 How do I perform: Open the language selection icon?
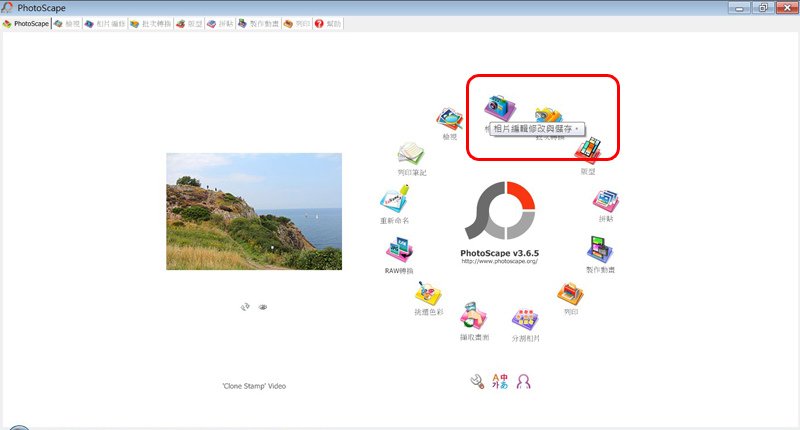click(x=500, y=381)
